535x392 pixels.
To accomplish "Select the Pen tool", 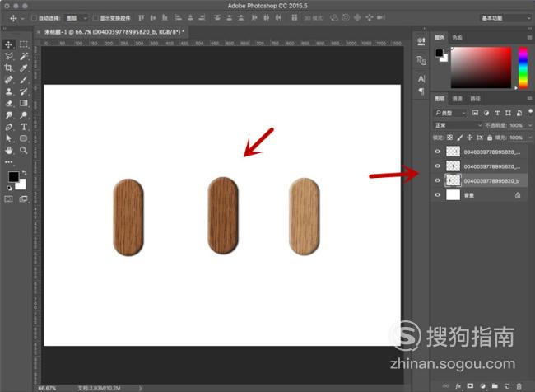I will point(8,127).
